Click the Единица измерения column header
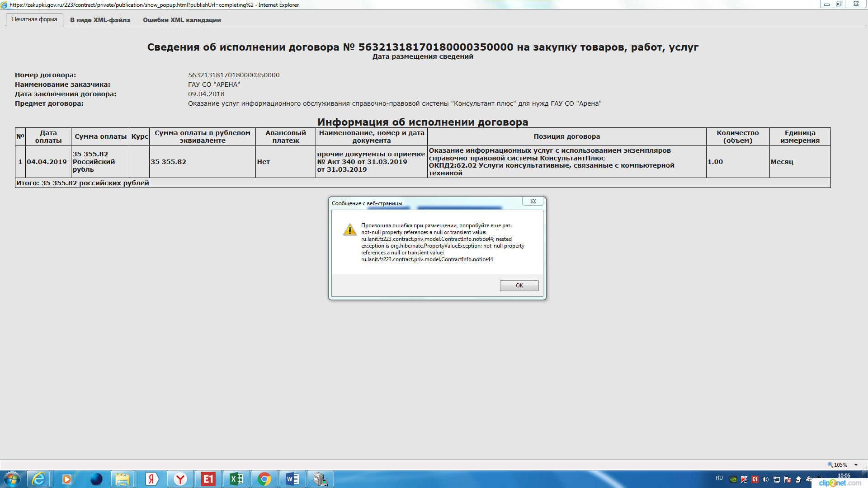868x488 pixels. pos(800,136)
